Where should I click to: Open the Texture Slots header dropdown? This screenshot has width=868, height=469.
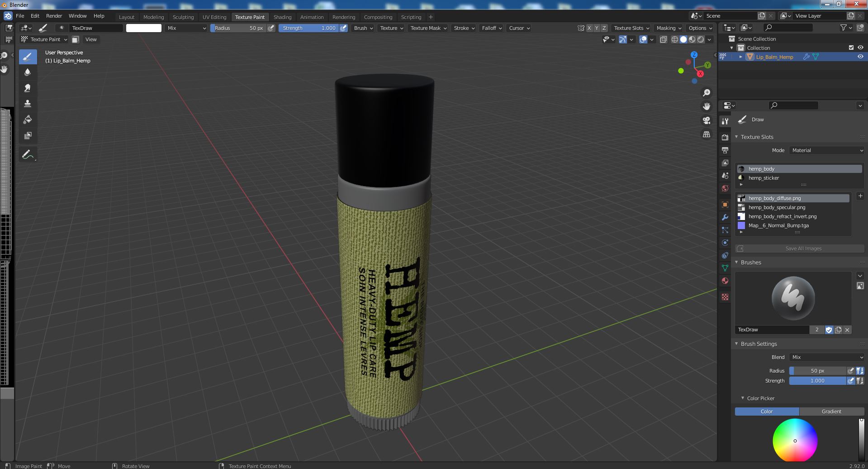[x=631, y=28]
